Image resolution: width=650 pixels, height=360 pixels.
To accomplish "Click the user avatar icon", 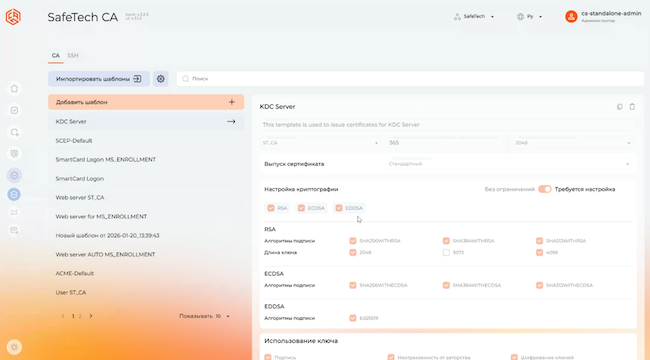I will 571,17.
